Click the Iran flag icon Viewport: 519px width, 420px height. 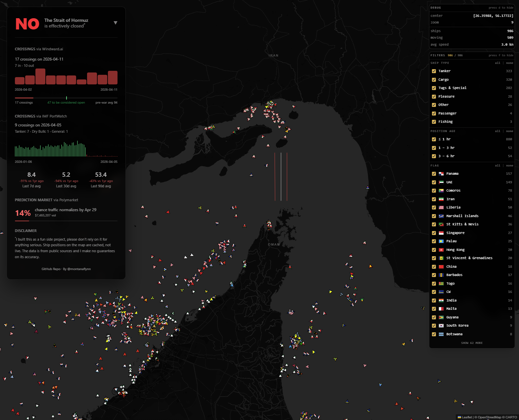tap(441, 199)
